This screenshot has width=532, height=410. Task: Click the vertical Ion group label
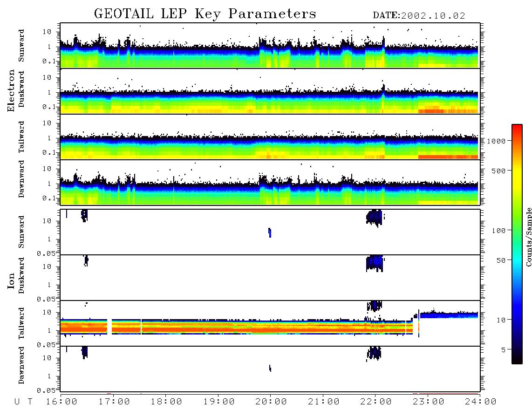[x=11, y=280]
